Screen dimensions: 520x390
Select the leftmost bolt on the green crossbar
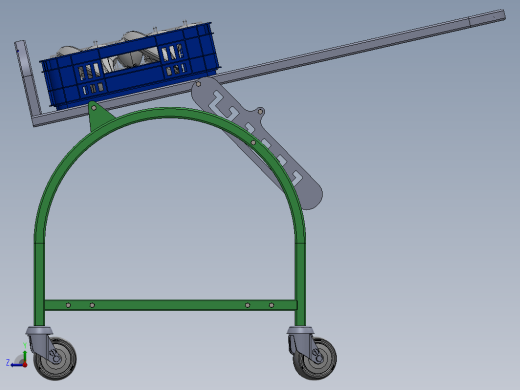68,305
